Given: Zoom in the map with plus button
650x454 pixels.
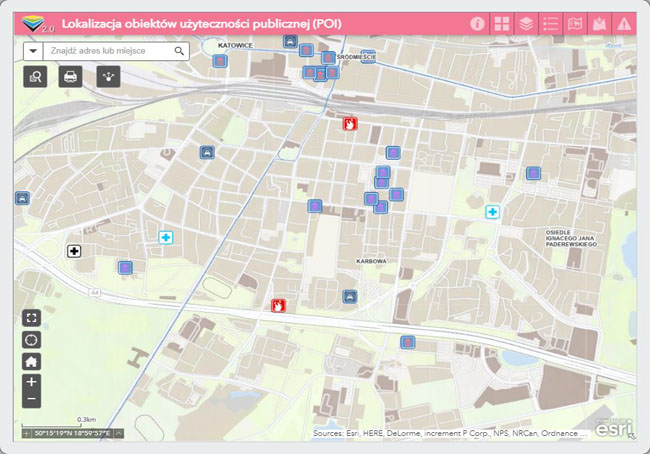Looking at the screenshot, I should [x=32, y=382].
